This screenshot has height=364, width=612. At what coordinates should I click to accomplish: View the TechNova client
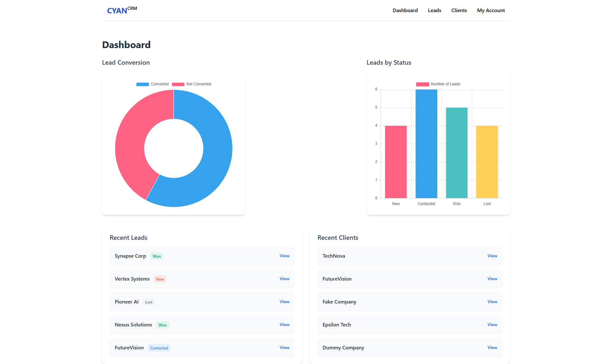tap(492, 256)
